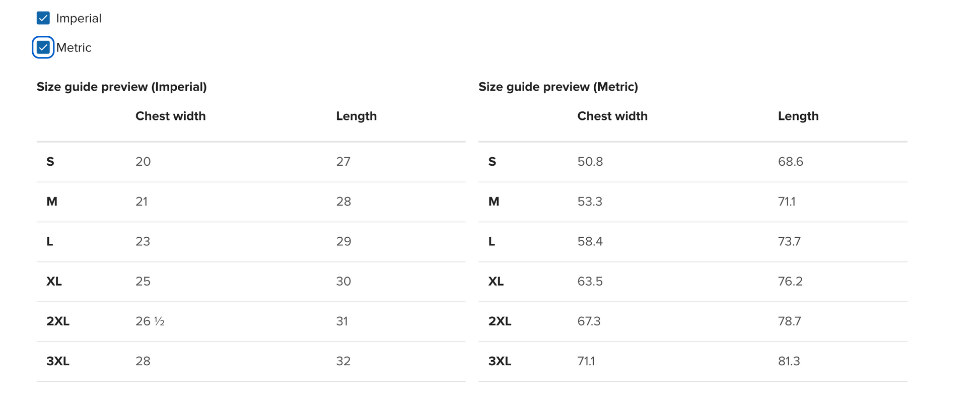Click the Imperial L length value 29
Image resolution: width=980 pixels, height=406 pixels.
point(343,241)
